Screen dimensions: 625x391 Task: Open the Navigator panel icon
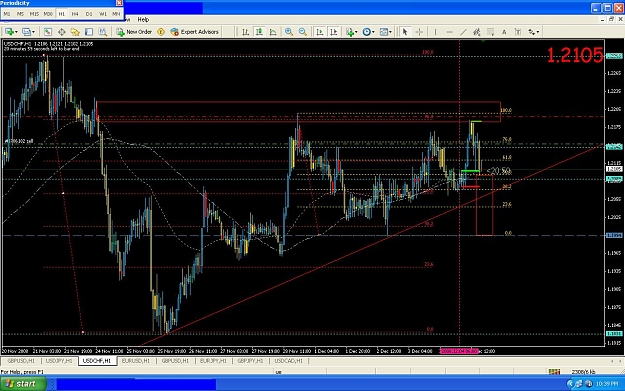tap(75, 32)
